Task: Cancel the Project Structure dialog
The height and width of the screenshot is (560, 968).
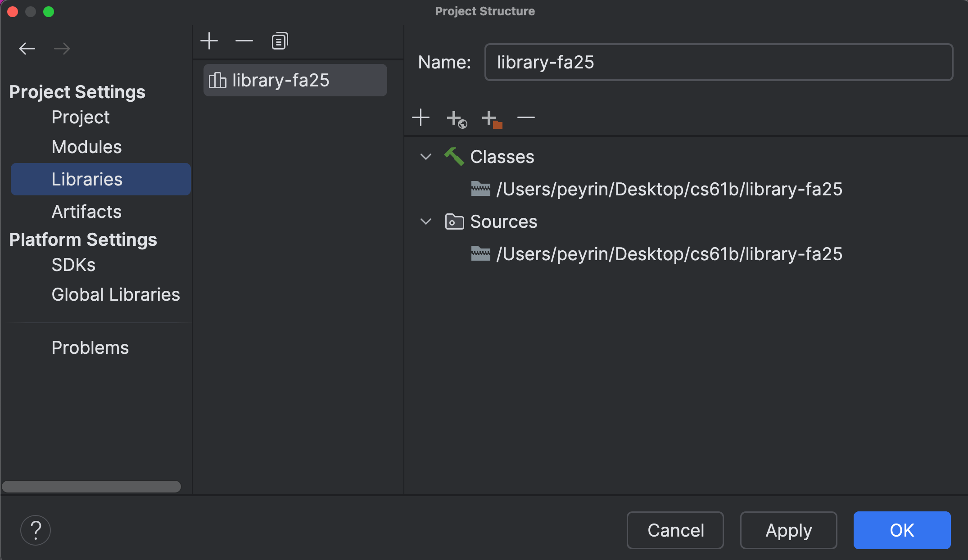Action: [675, 530]
